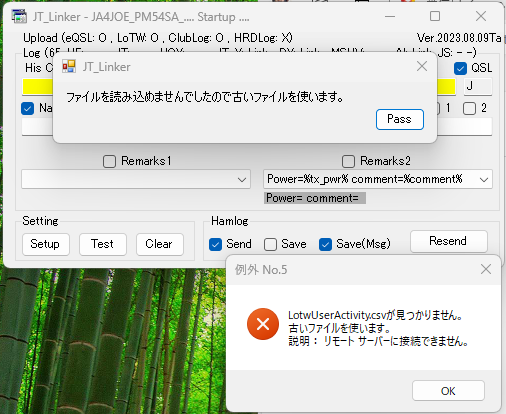Viewport: 506px width, 414px height.
Task: Click the red error icon in exception dialog
Action: click(263, 324)
